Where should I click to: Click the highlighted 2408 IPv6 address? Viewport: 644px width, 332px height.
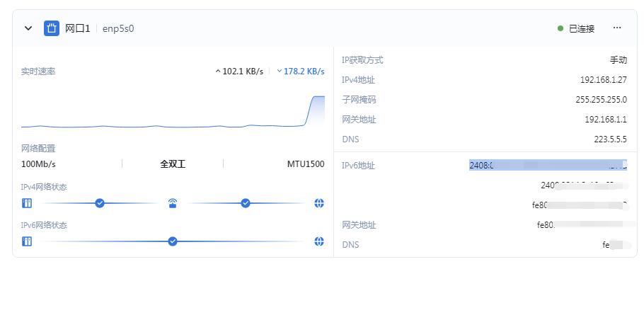(x=548, y=165)
